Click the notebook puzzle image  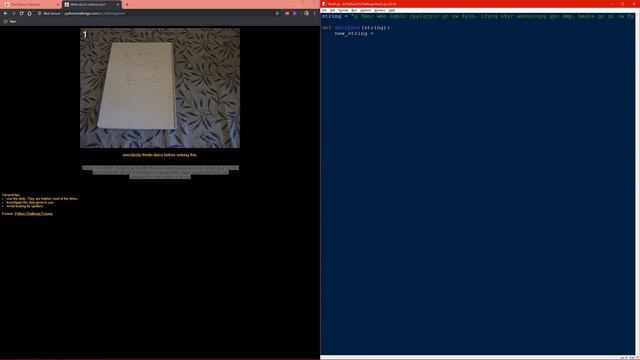tap(160, 88)
